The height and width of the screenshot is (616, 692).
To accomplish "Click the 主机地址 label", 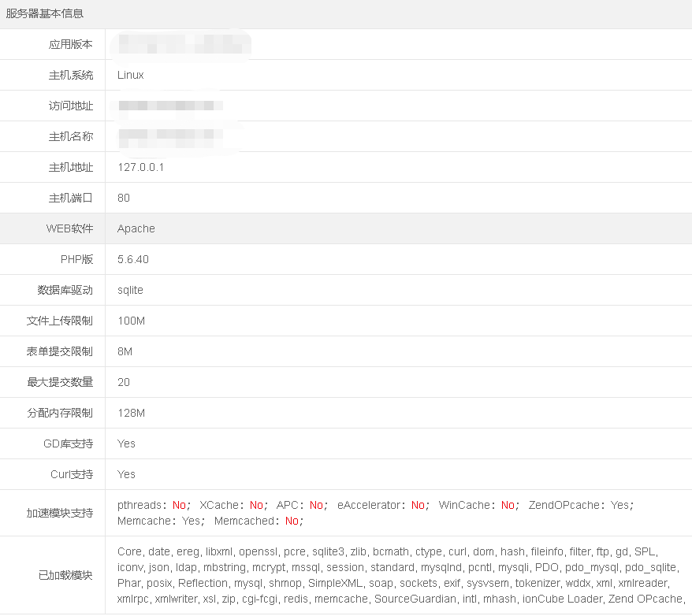I will 71,167.
